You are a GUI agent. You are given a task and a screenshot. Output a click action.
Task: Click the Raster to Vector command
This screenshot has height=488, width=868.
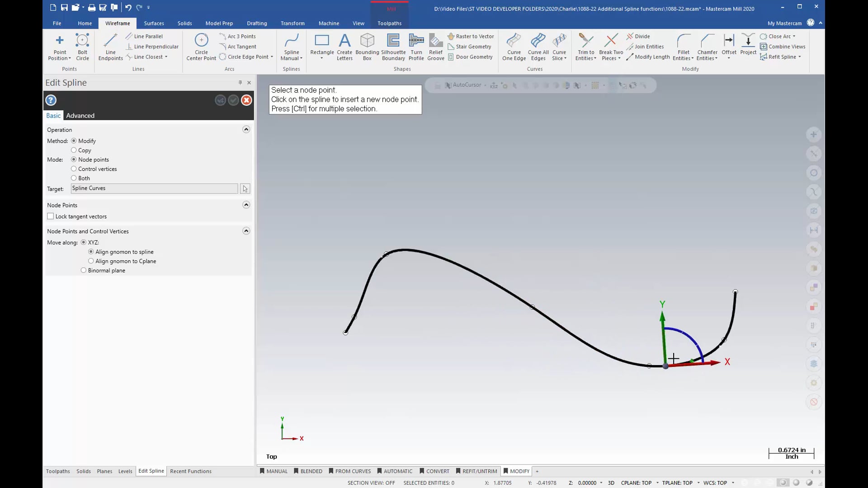pyautogui.click(x=471, y=36)
